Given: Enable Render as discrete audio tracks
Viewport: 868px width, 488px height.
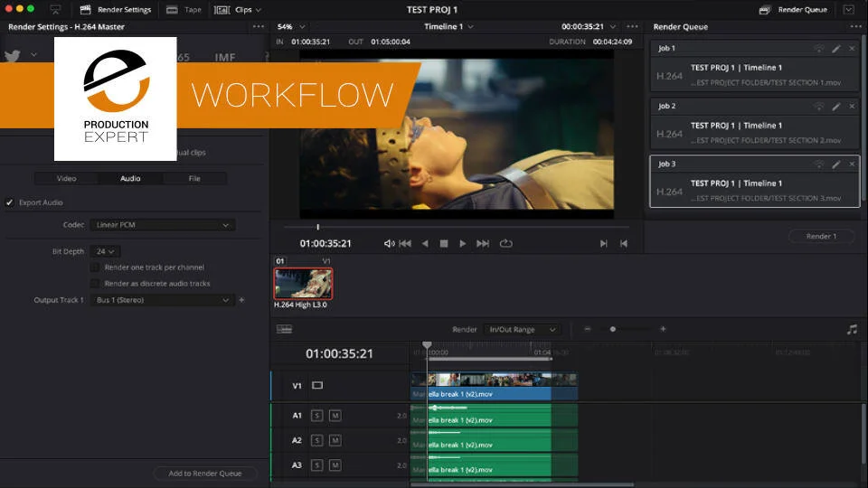Looking at the screenshot, I should [95, 283].
